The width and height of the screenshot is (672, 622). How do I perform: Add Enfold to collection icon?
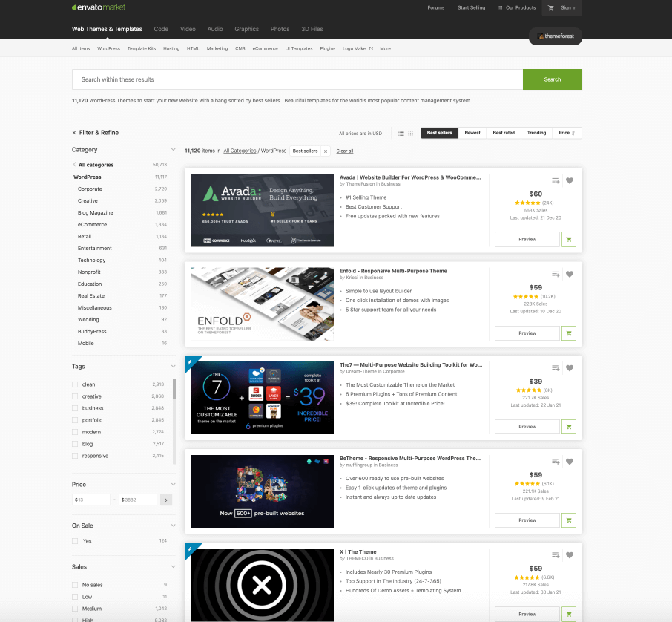[556, 274]
